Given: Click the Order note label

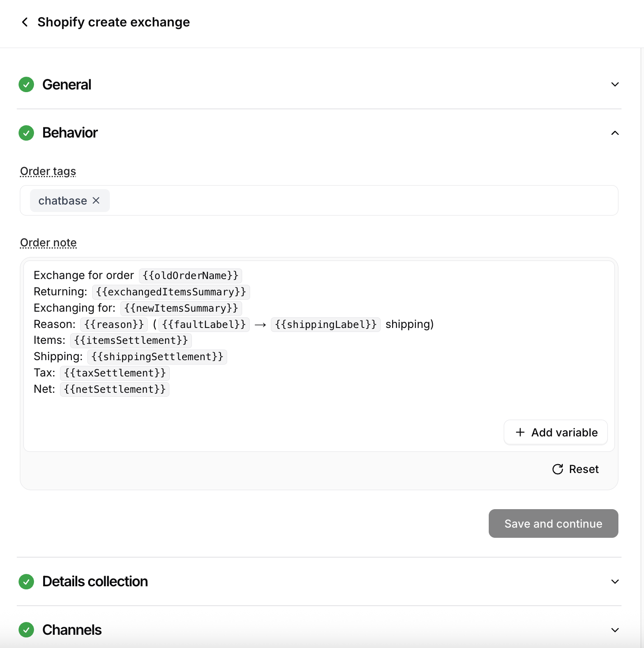Looking at the screenshot, I should point(49,242).
